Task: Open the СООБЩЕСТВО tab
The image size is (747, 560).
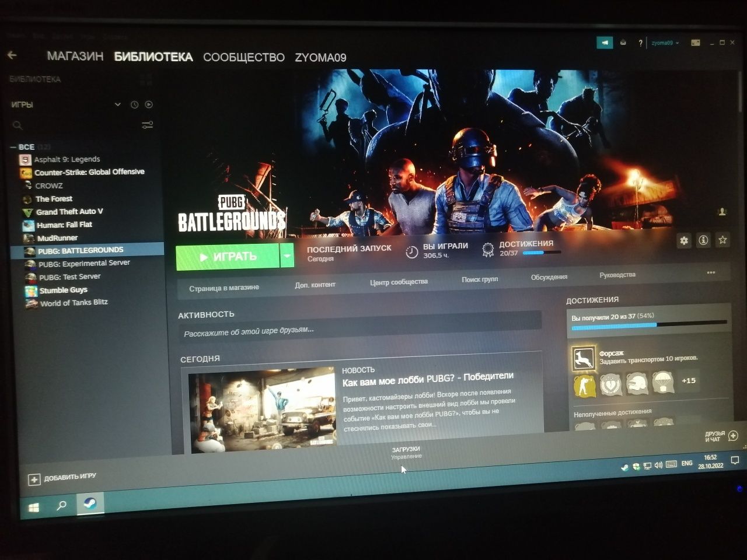Action: 244,57
